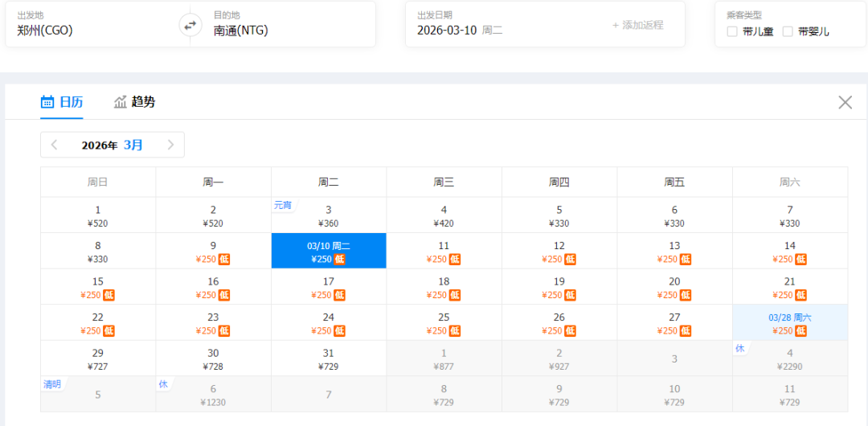Swap departure and destination cities
Screen dimensions: 868x426
190,25
